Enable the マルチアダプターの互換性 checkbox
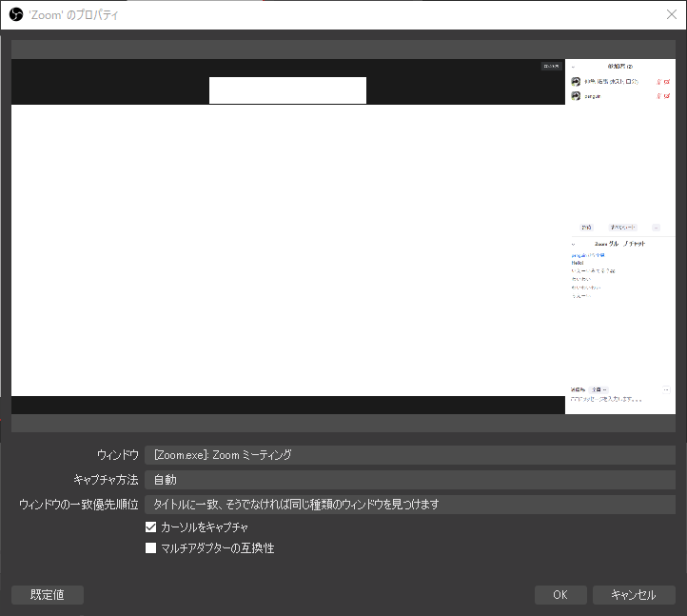The height and width of the screenshot is (616, 687). click(150, 548)
